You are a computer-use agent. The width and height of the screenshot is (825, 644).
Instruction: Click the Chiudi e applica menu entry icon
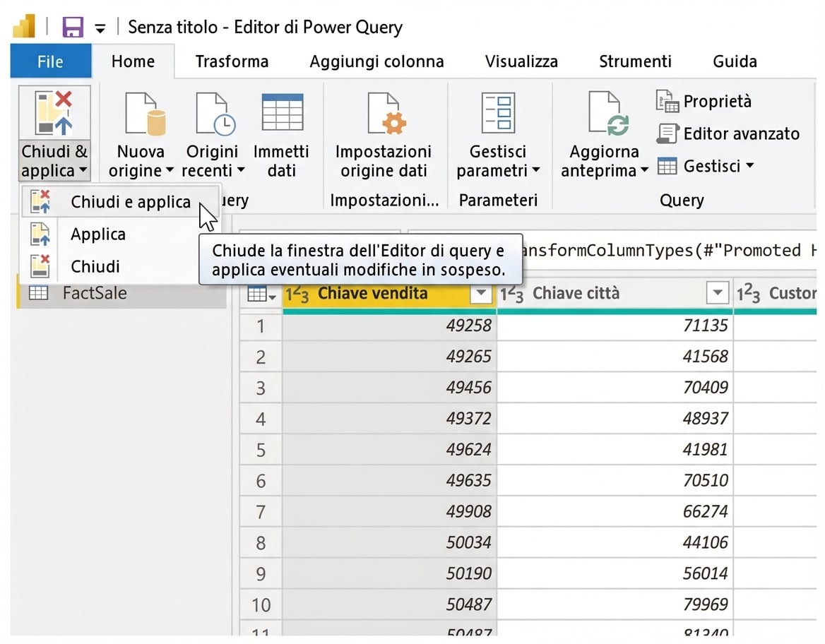point(40,201)
